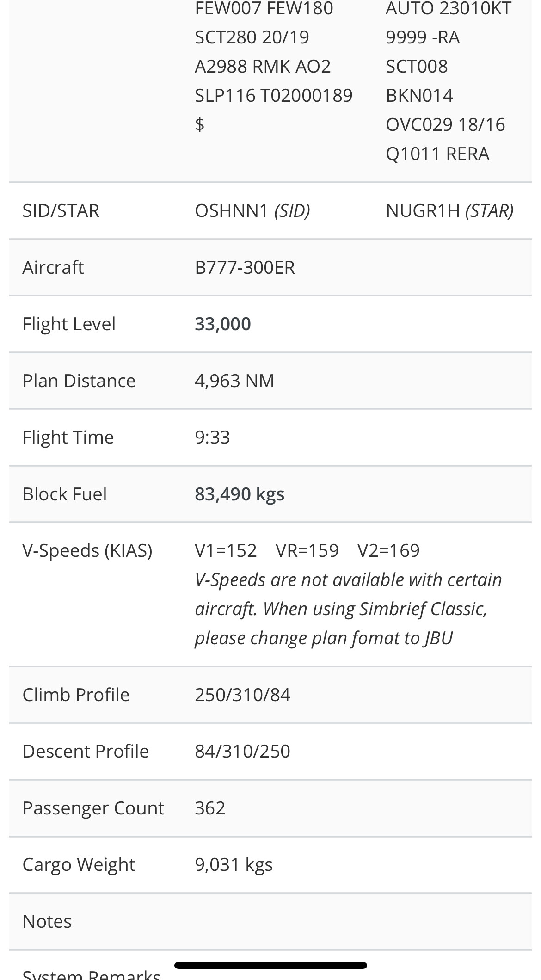Tap the home indicator bar
541x980 pixels.
point(270,965)
